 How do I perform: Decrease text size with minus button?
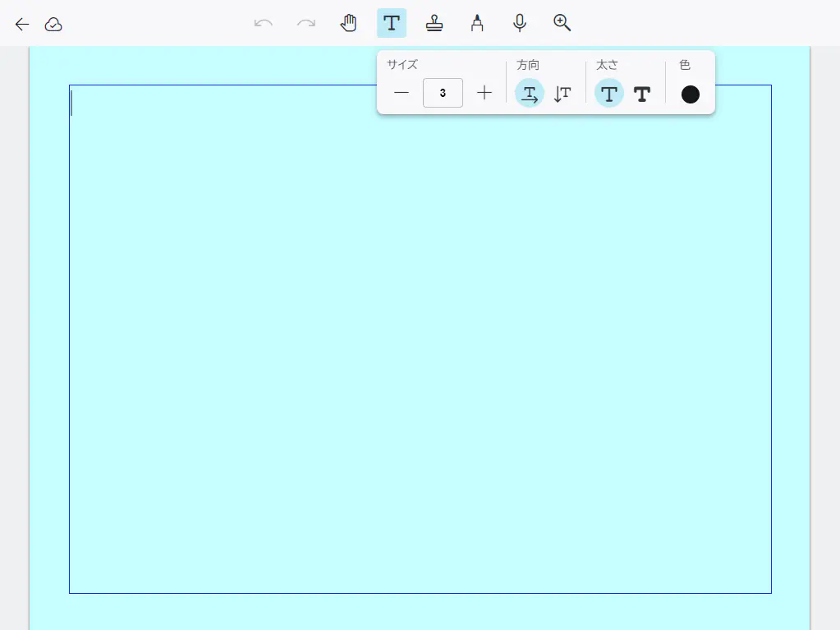click(x=402, y=93)
